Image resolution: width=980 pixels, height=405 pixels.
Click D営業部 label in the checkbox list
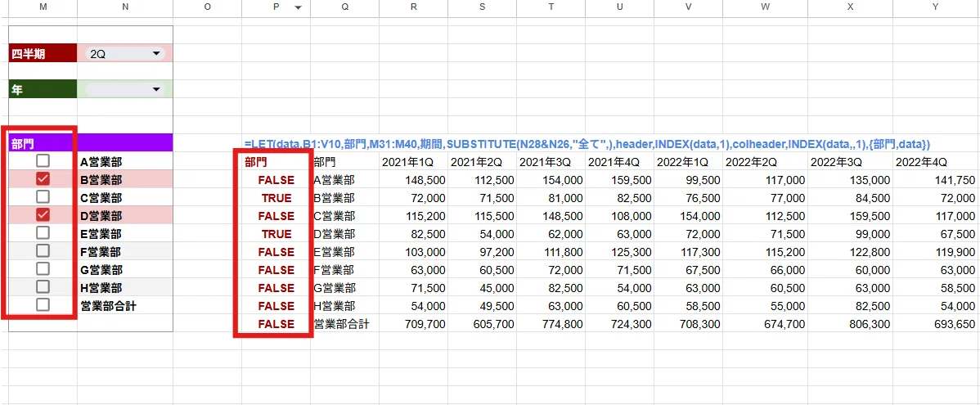pyautogui.click(x=102, y=216)
